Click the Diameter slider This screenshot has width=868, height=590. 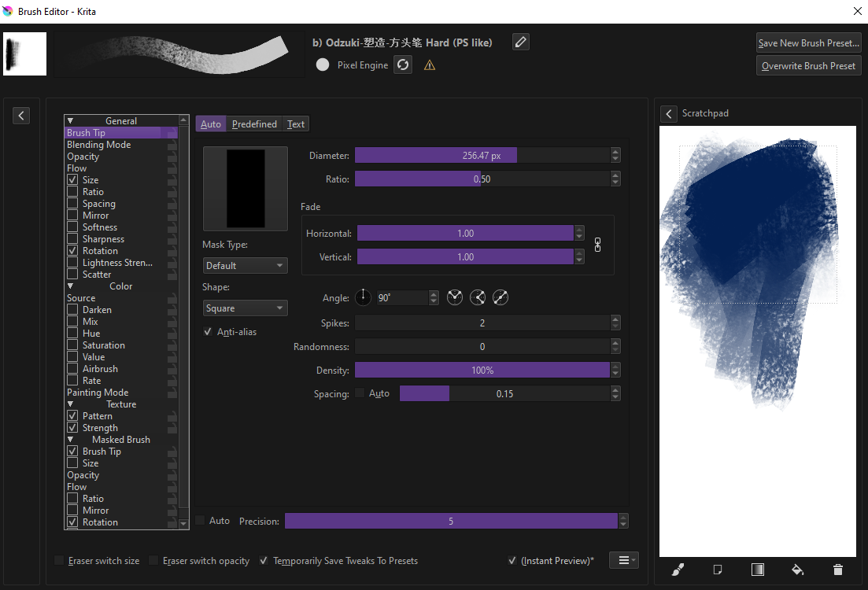(481, 156)
